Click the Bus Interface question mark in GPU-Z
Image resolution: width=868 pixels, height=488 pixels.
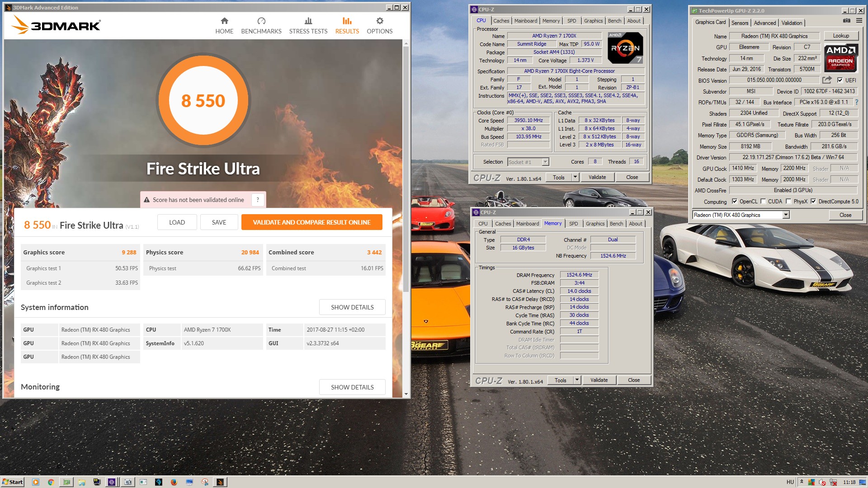point(856,102)
